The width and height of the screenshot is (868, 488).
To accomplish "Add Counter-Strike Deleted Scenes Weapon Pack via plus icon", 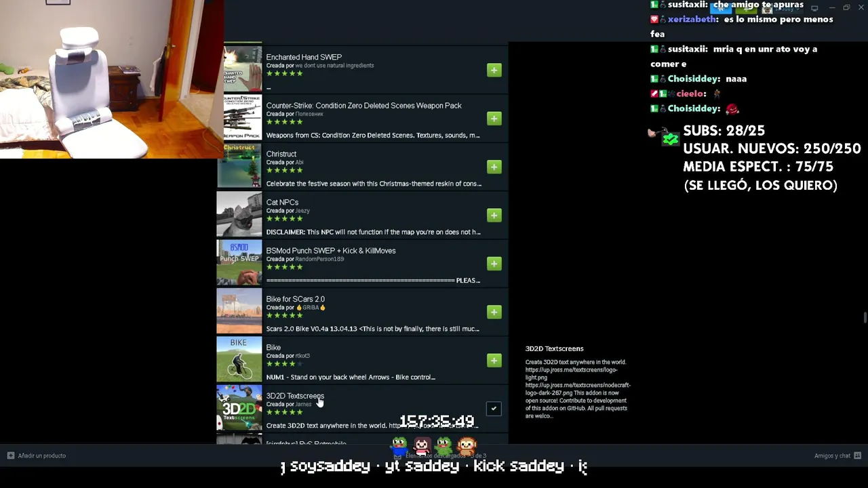I will [494, 119].
